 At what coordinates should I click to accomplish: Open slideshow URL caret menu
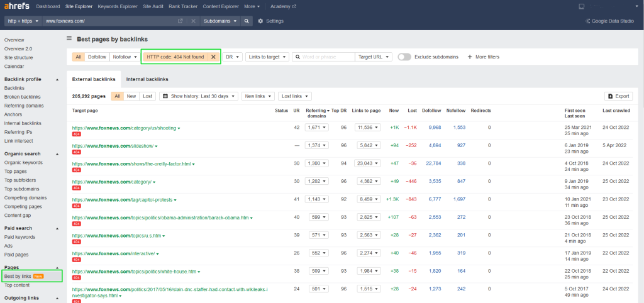coord(157,146)
